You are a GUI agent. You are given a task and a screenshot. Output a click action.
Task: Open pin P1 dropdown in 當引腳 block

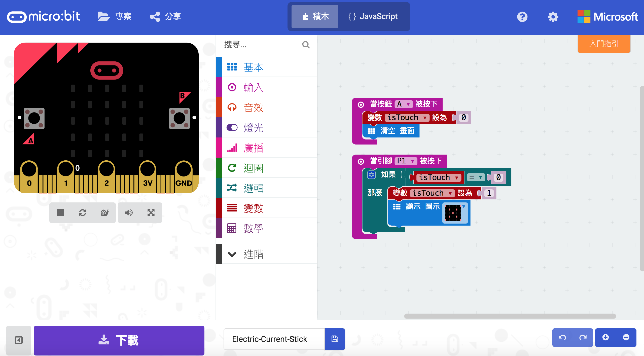click(406, 161)
